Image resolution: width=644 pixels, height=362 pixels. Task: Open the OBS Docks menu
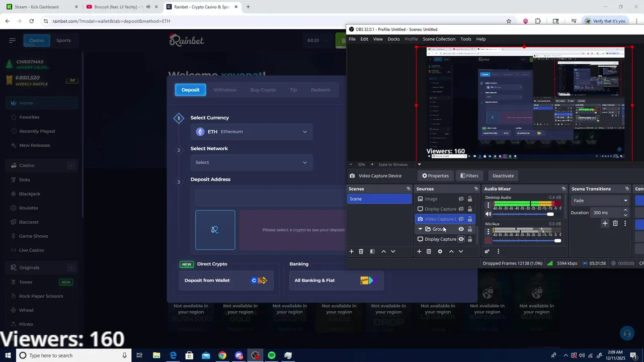coord(393,39)
